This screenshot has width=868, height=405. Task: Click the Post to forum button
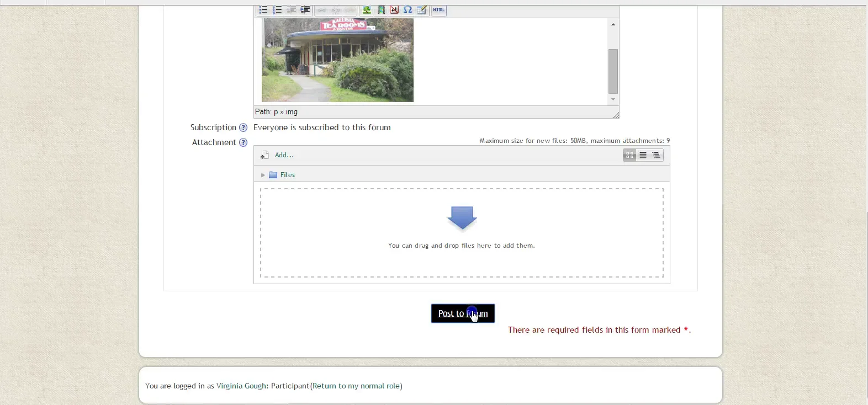coord(463,313)
